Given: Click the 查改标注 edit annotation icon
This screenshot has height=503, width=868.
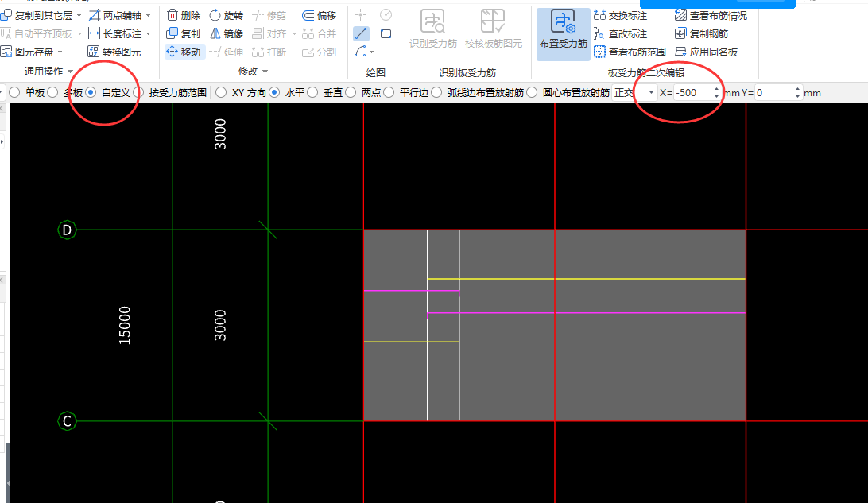Looking at the screenshot, I should [x=599, y=33].
